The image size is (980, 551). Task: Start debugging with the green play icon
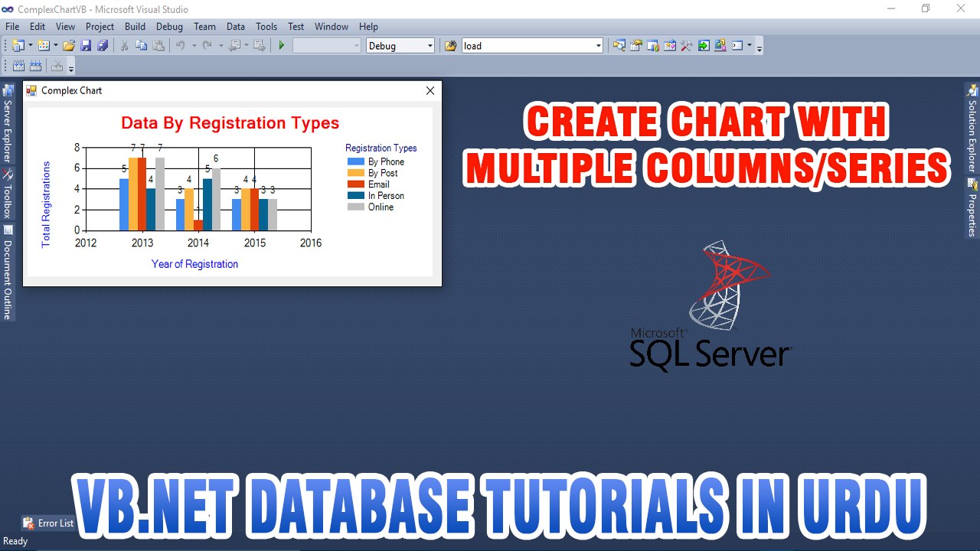(282, 46)
